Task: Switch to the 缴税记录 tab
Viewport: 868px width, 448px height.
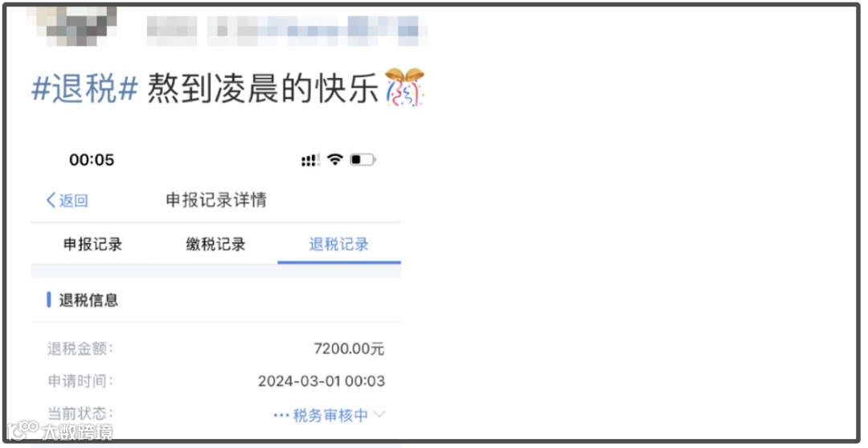Action: tap(216, 245)
